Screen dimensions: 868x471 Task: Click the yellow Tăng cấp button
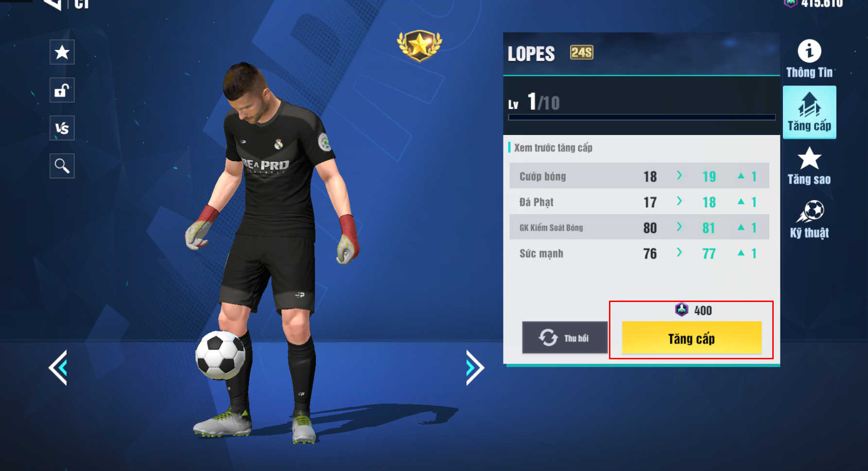click(692, 338)
